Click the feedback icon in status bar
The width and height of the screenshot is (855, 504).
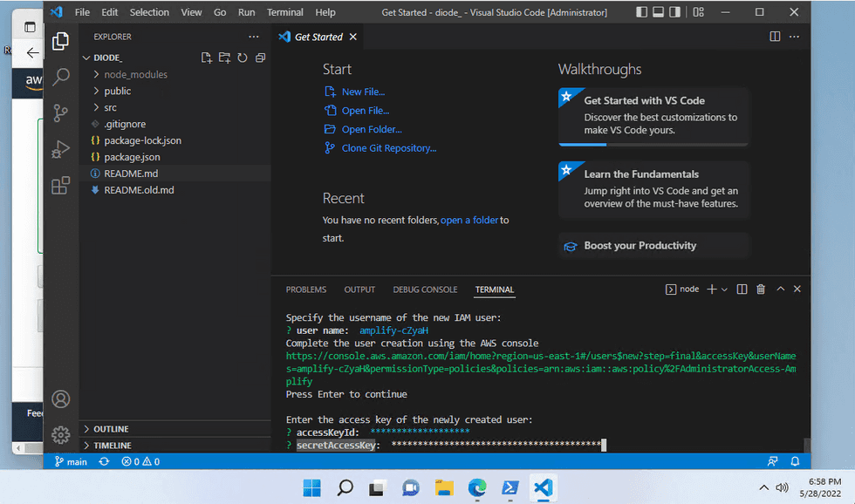click(x=773, y=461)
